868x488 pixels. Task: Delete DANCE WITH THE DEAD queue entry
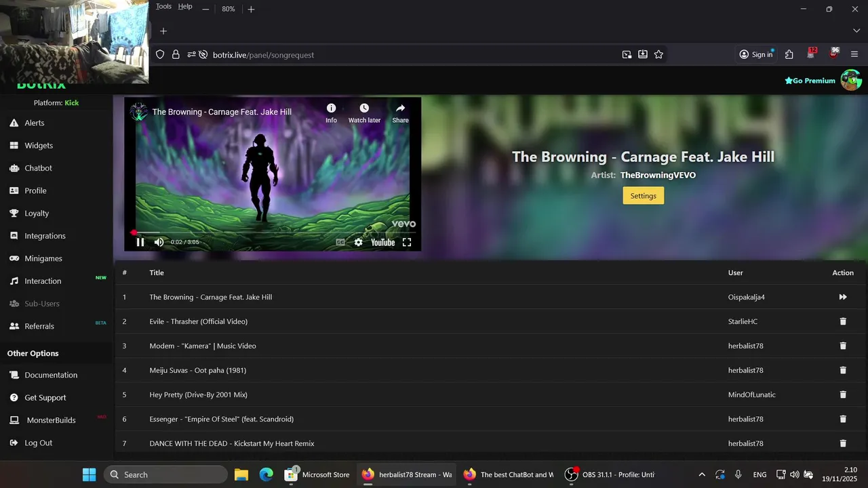tap(843, 443)
